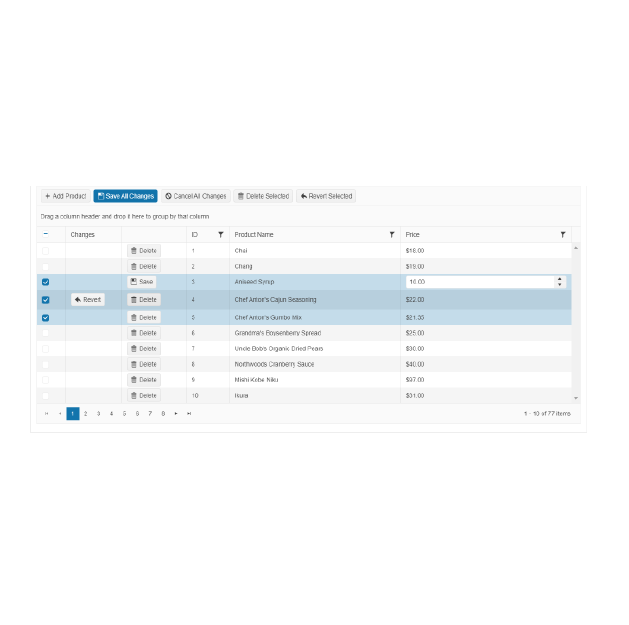Uncheck Chef Anton's Cajun Seasoning checkbox
The width and height of the screenshot is (629, 625).
tap(46, 300)
